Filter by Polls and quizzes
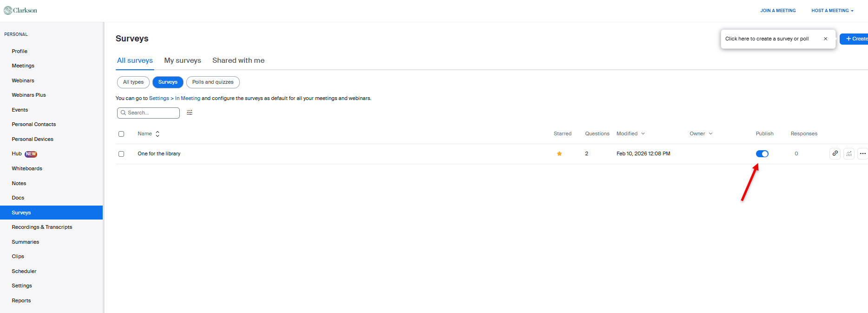This screenshot has width=868, height=313. [213, 82]
